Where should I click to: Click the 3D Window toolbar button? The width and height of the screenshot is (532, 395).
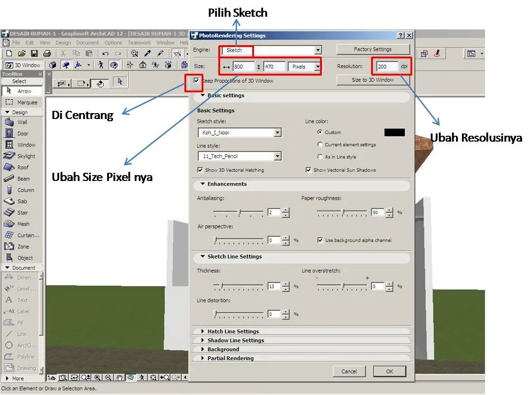click(23, 65)
